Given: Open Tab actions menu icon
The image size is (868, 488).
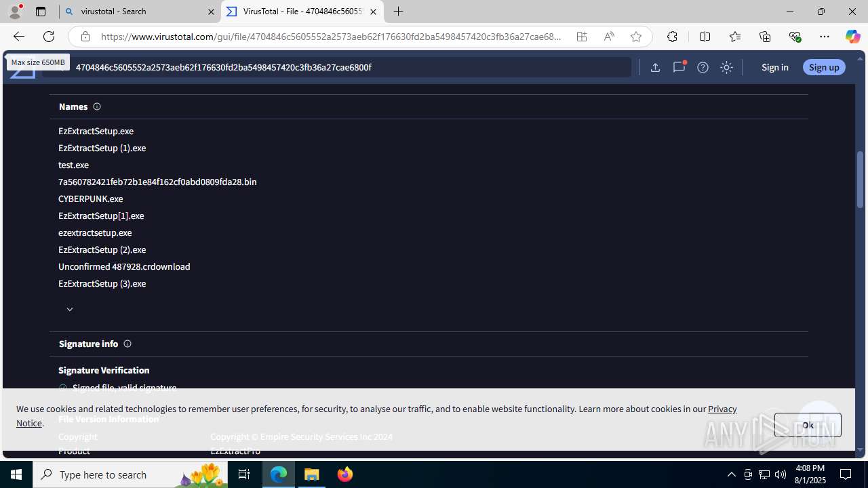Looking at the screenshot, I should pos(41,12).
